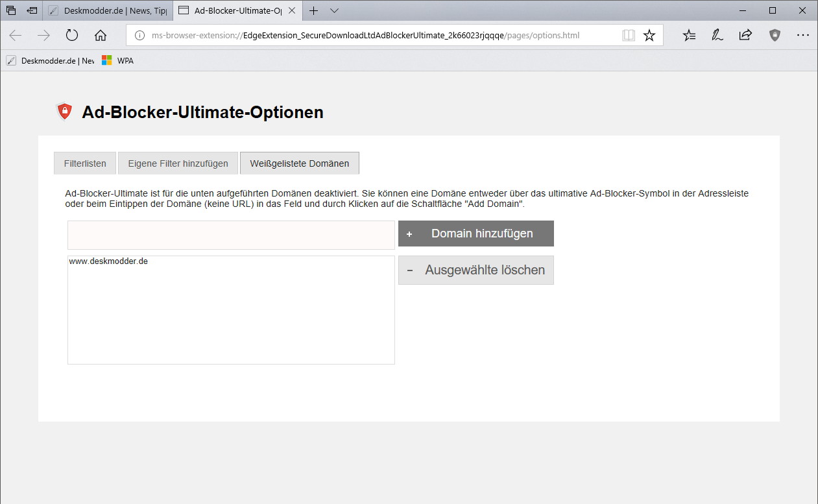
Task: Click the Domain hinzufügen button
Action: pos(476,234)
